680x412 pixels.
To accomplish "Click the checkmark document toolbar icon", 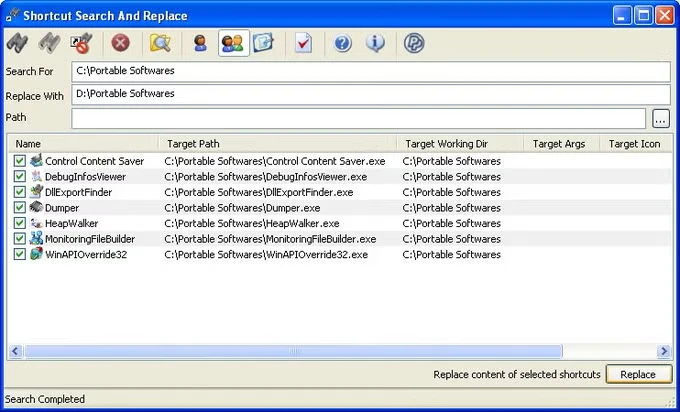I will pos(304,43).
